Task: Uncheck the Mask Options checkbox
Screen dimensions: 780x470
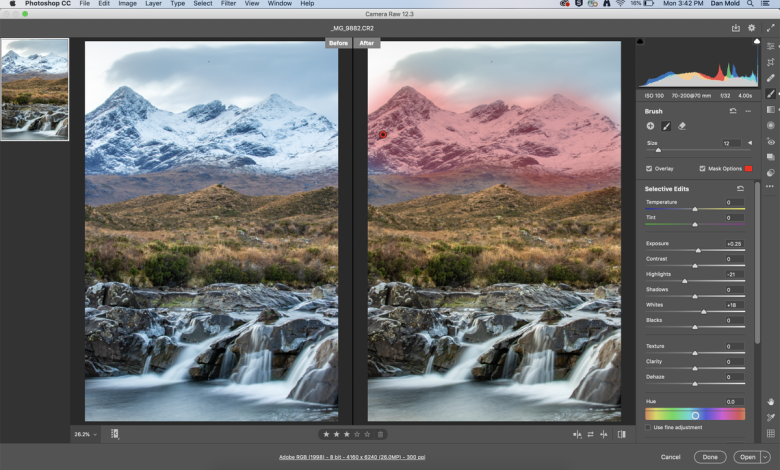Action: pyautogui.click(x=702, y=169)
